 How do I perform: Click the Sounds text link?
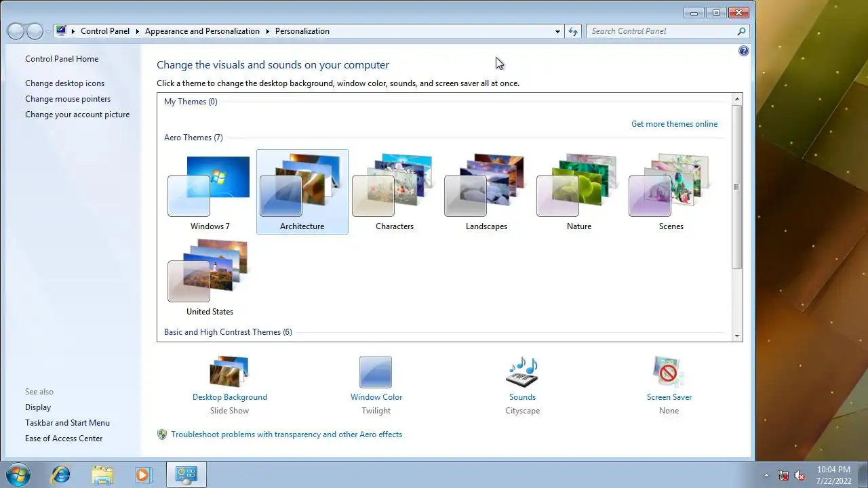tap(522, 397)
